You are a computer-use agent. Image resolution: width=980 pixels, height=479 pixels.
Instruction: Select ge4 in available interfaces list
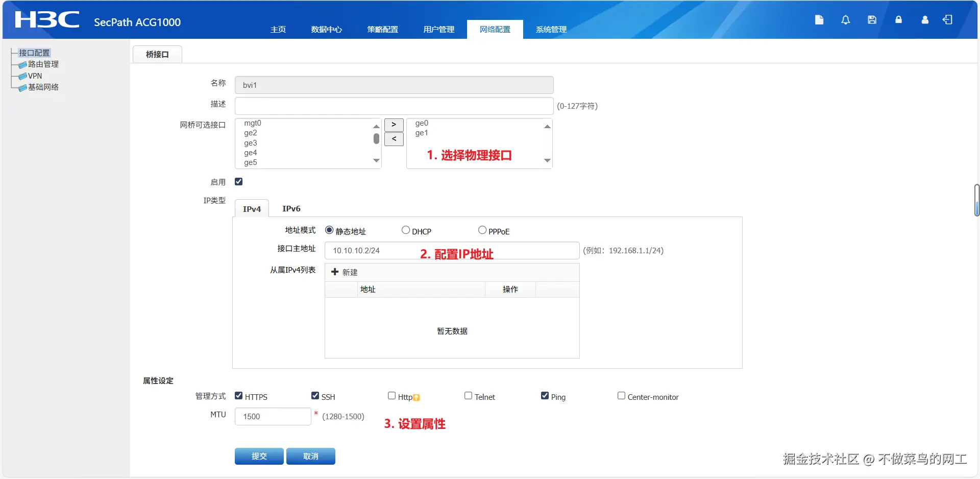click(x=251, y=153)
